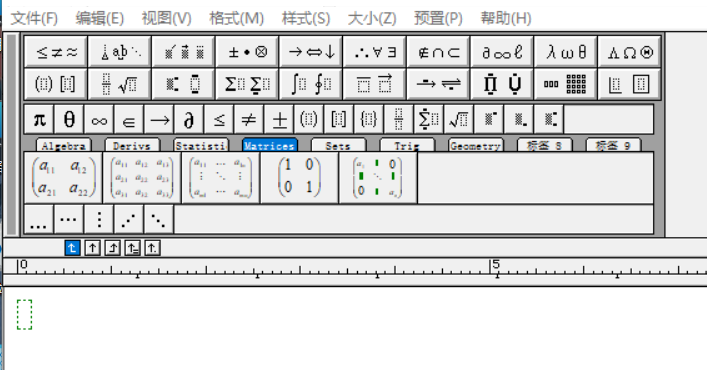The height and width of the screenshot is (370, 707).
Task: Insert the 2x2 identity matrix expression
Action: pyautogui.click(x=299, y=178)
